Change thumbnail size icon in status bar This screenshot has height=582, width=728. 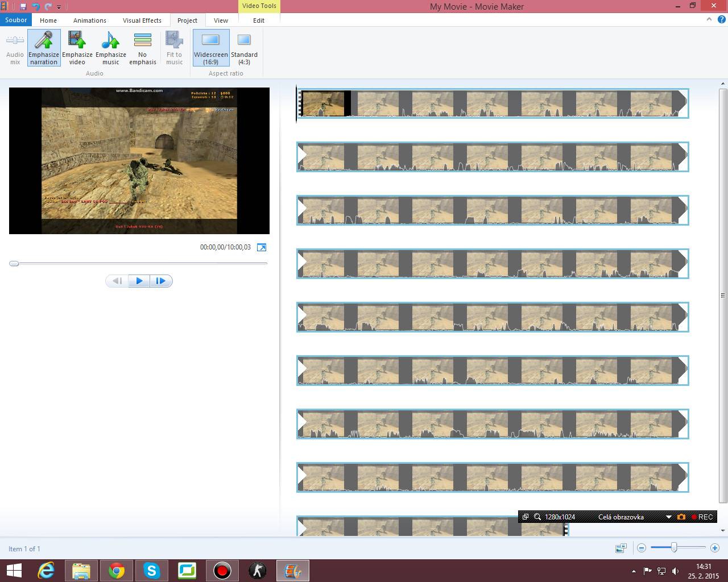[x=621, y=548]
